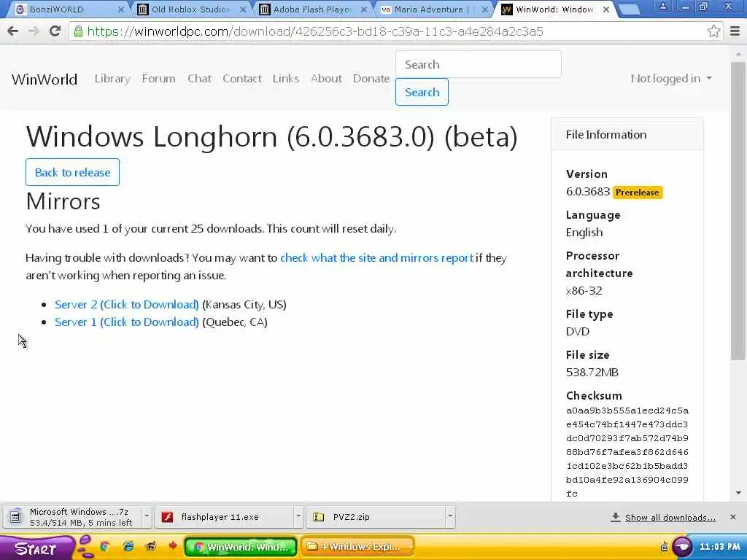Click the 11:03 PM taskbar clock

click(719, 547)
